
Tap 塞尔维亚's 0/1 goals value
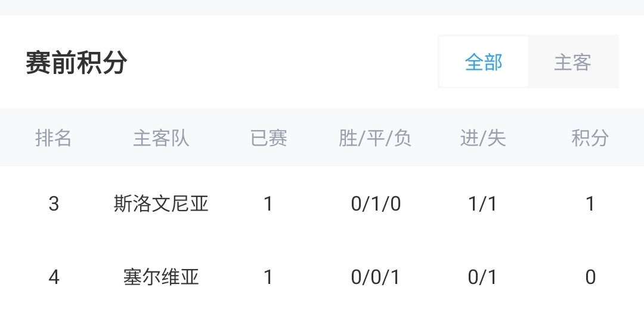[483, 277]
